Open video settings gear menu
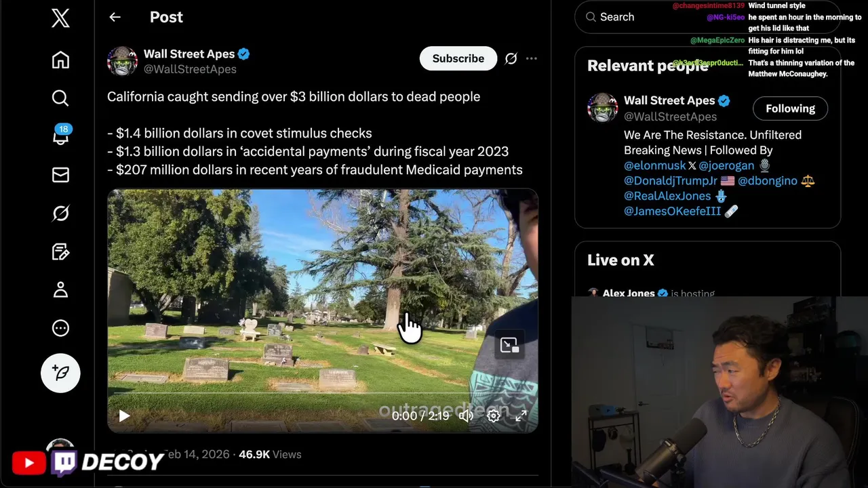The image size is (868, 488). [x=494, y=415]
